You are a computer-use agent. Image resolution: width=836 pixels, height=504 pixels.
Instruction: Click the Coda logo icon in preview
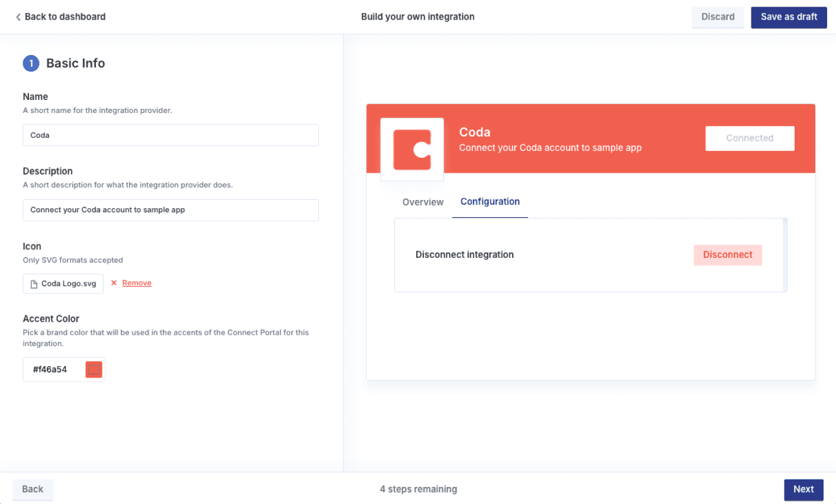(412, 150)
